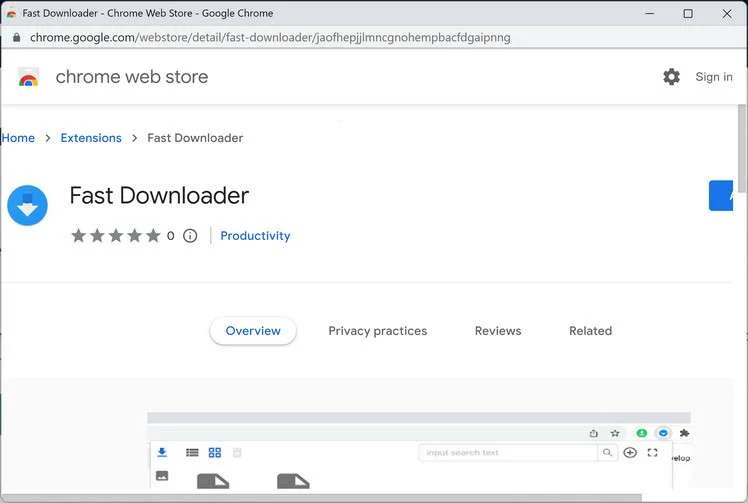
Task: Switch to the Overview tab
Action: coord(253,331)
